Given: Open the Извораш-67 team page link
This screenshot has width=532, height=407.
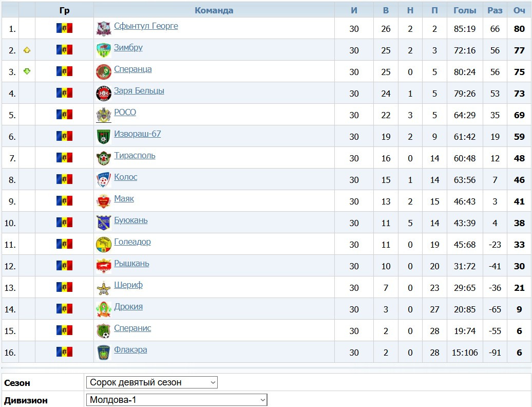Looking at the screenshot, I should (x=138, y=134).
